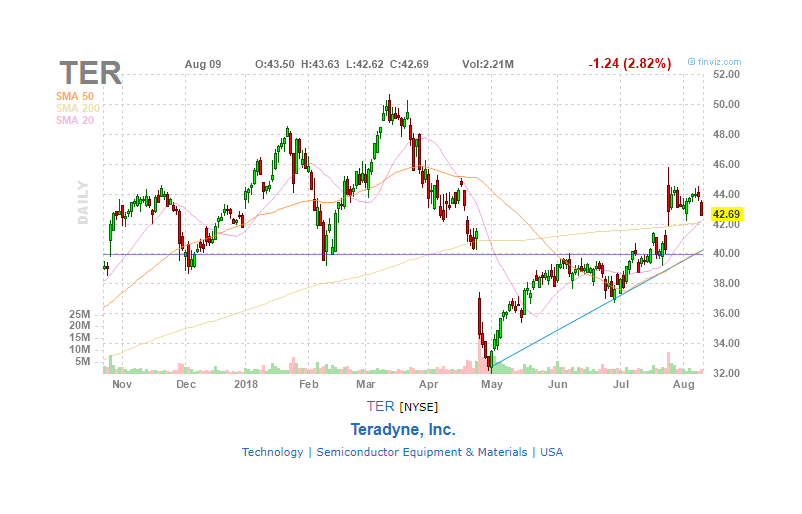802x514 pixels.
Task: Click the 10M volume axis label
Action: (80, 350)
